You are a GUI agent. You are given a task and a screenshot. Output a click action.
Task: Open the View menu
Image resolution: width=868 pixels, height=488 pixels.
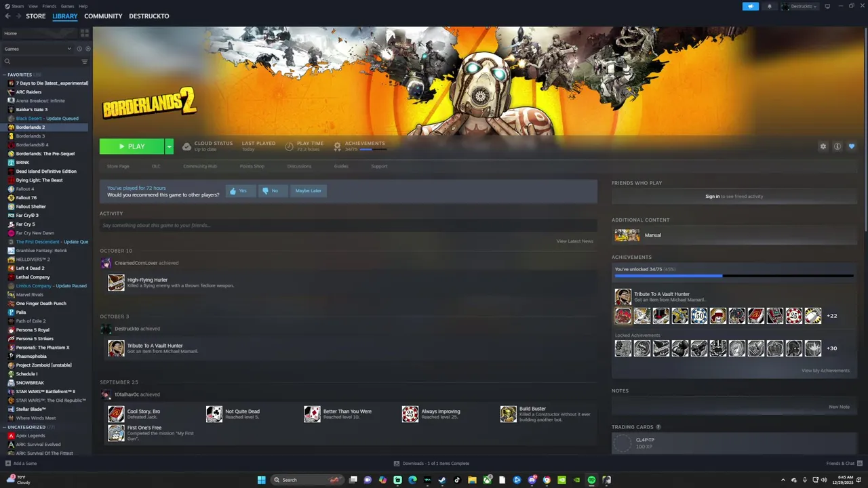tap(33, 6)
